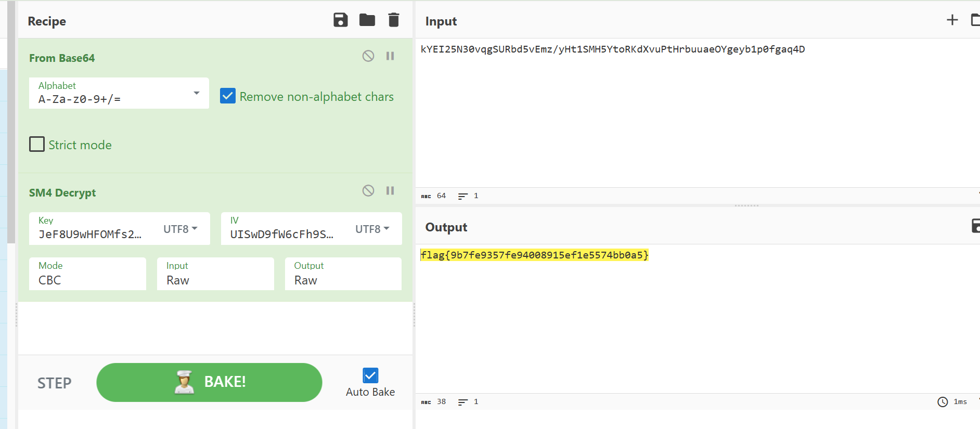Click the highlighted flag output text
Viewport: 980px width, 429px height.
[534, 255]
